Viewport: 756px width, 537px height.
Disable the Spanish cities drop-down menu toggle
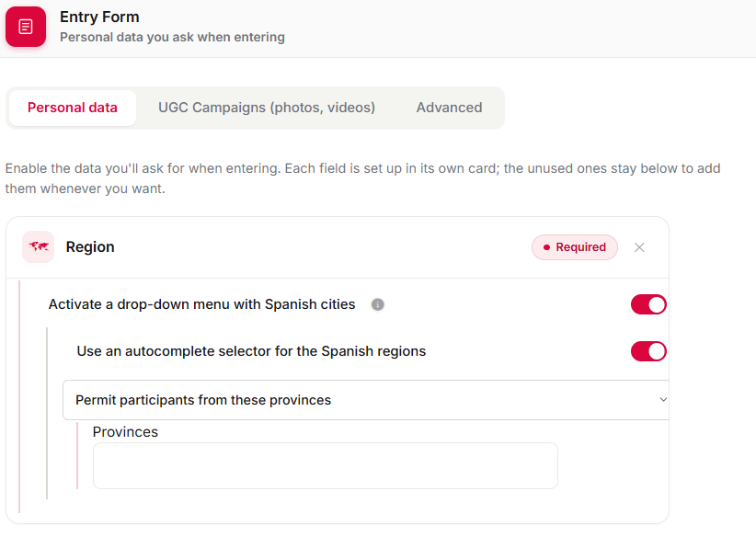(x=648, y=304)
